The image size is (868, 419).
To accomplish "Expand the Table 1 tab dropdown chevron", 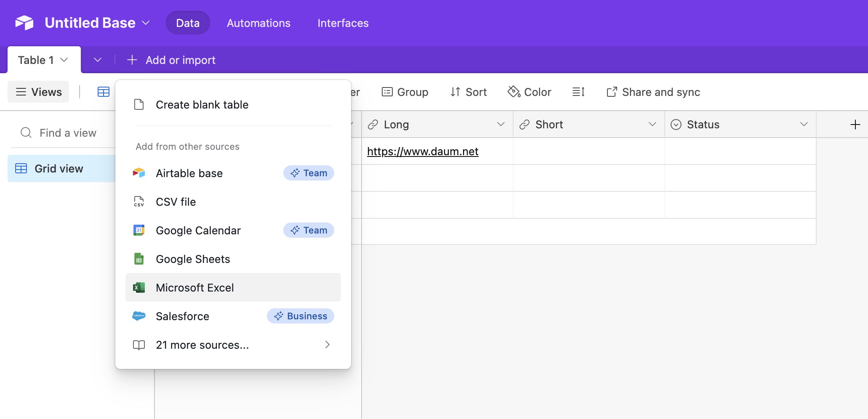I will pos(64,60).
